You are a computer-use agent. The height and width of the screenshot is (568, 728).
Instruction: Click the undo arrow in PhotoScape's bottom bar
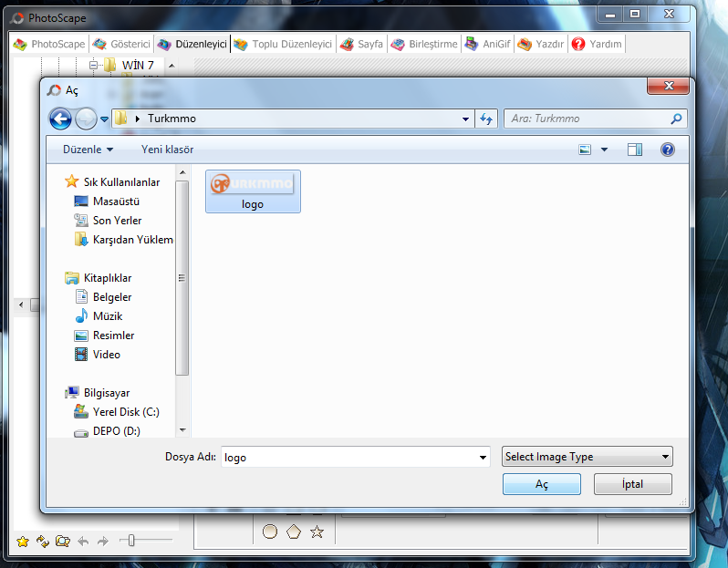point(83,541)
